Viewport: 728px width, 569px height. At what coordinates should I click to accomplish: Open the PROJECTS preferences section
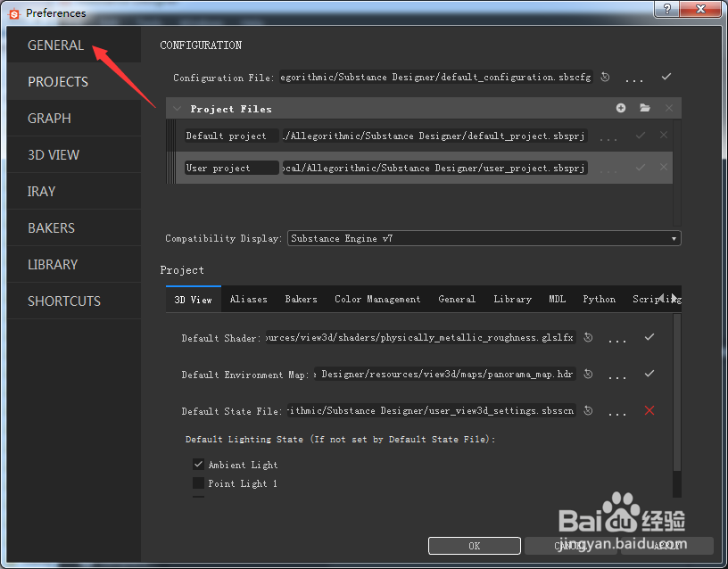74,82
